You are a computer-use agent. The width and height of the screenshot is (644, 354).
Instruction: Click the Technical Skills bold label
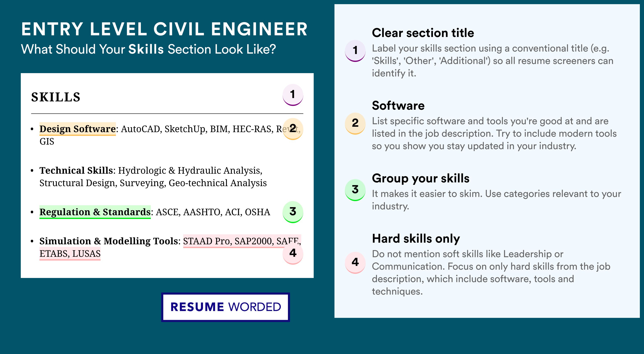point(76,171)
